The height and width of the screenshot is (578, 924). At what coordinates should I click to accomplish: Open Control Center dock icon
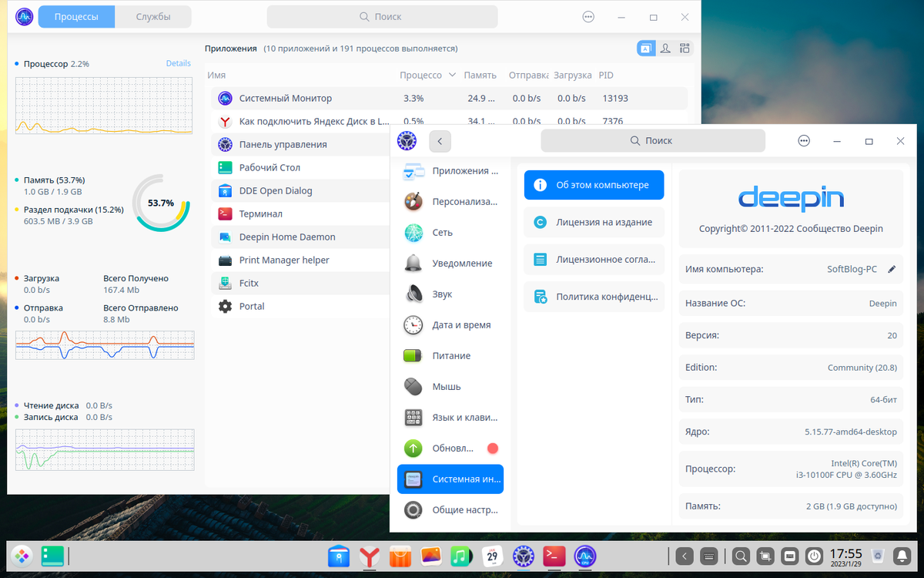(x=524, y=555)
